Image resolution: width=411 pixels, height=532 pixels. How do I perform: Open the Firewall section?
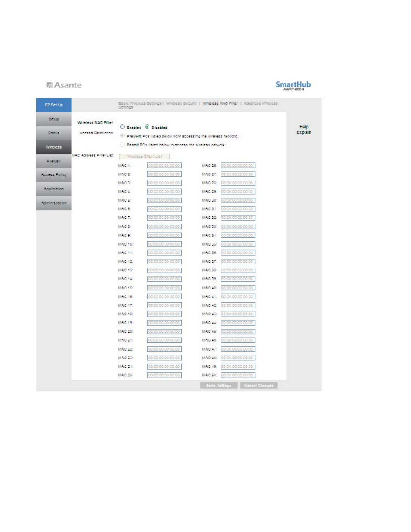pos(53,161)
